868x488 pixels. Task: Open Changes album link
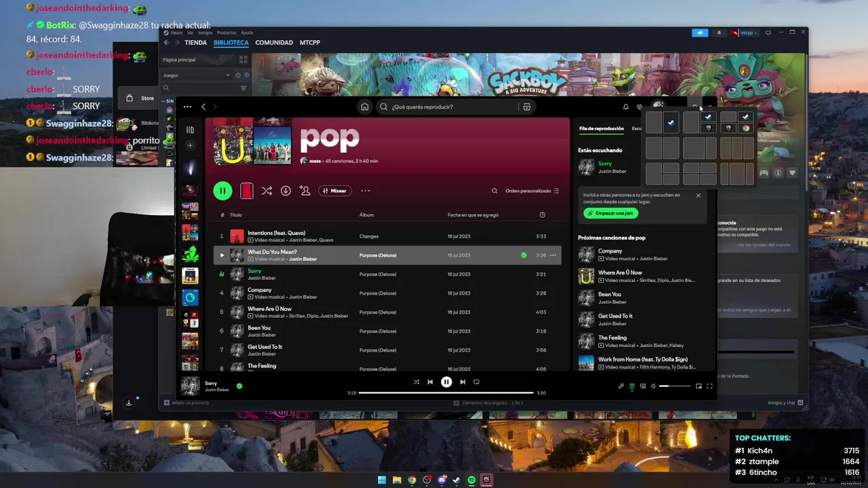[369, 237]
